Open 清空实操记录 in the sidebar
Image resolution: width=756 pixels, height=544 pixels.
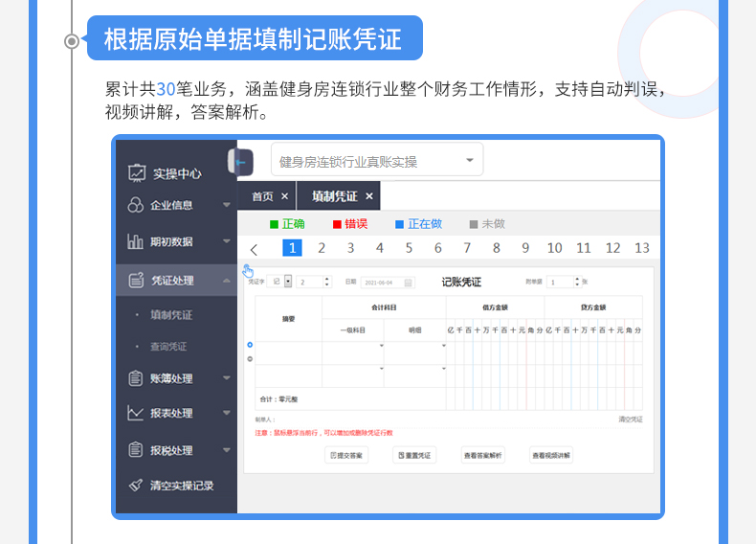coord(181,486)
